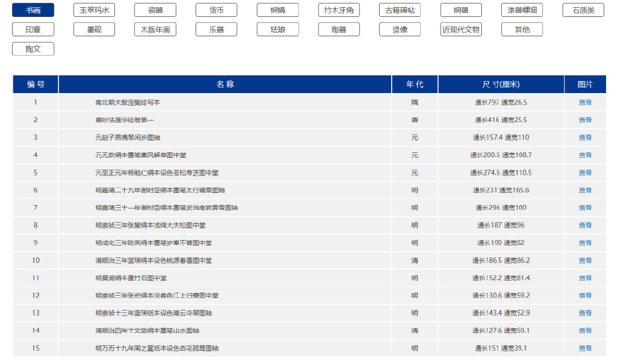Screen dimensions: 620x364
Task: View the image for 南北朝大般涅槃经写本
Action: pyautogui.click(x=585, y=102)
